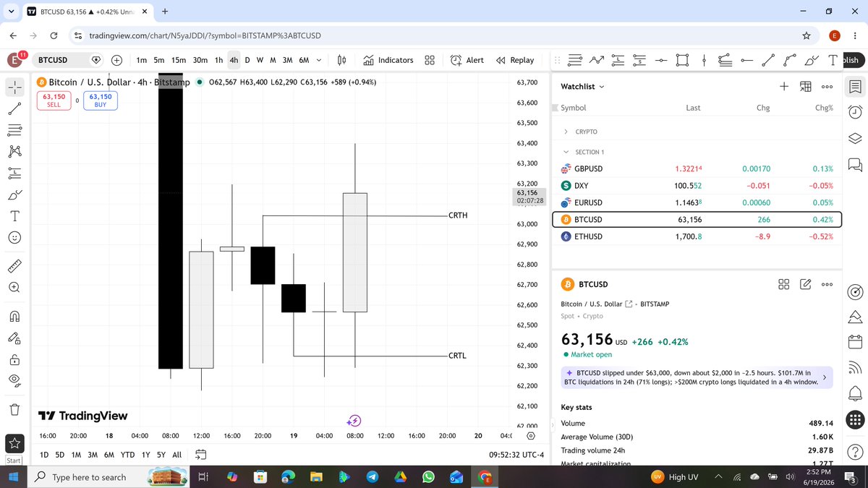Open the Alerts panel clock icon
Viewport: 868px width, 488px height.
pyautogui.click(x=854, y=111)
